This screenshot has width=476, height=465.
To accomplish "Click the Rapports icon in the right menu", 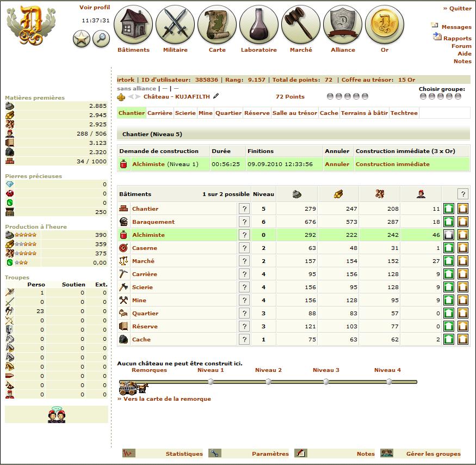I will (x=437, y=37).
